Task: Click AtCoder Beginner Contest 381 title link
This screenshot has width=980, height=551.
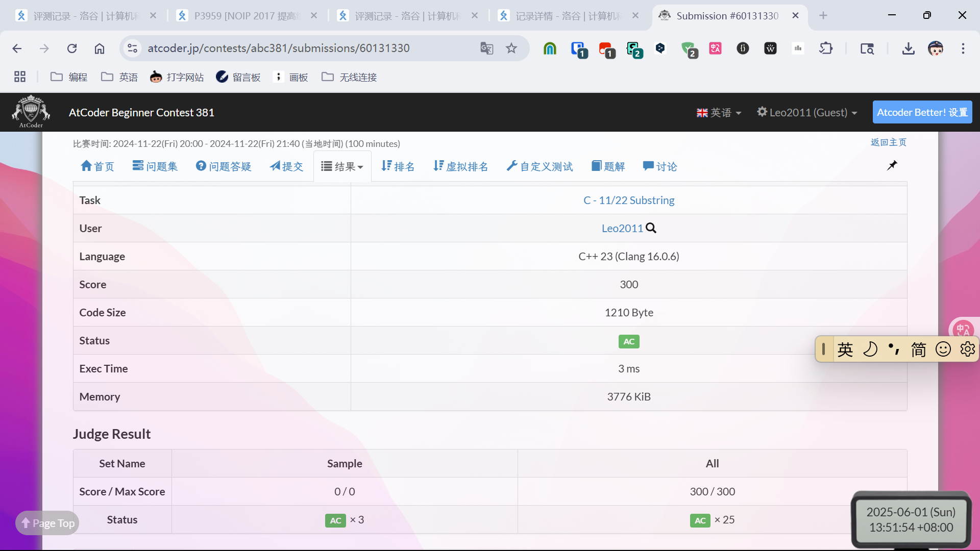Action: (141, 112)
